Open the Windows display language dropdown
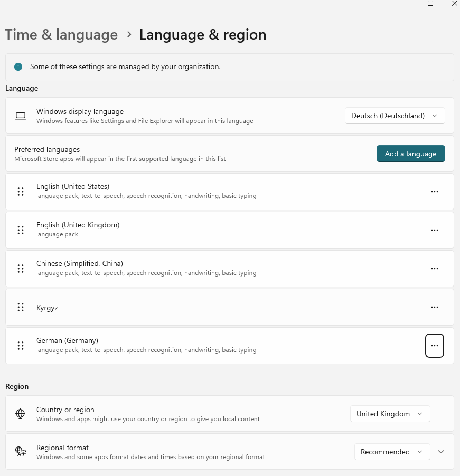The height and width of the screenshot is (476, 460). (x=395, y=116)
